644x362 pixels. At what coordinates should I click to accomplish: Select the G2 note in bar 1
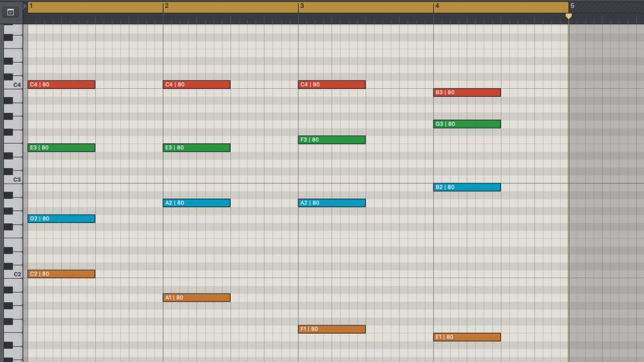(x=61, y=218)
